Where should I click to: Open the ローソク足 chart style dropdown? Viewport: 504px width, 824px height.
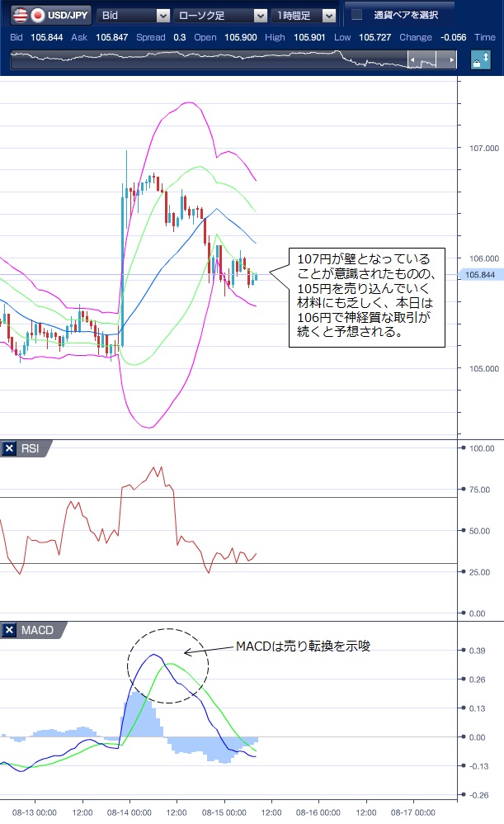coord(220,16)
